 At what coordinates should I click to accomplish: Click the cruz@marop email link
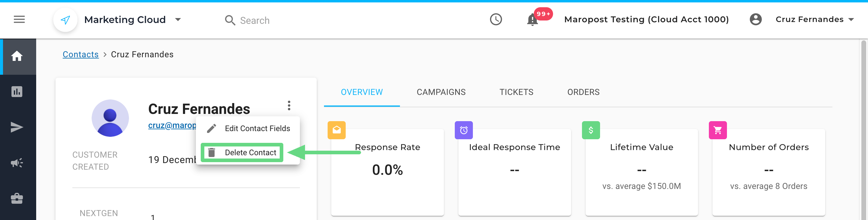[172, 125]
